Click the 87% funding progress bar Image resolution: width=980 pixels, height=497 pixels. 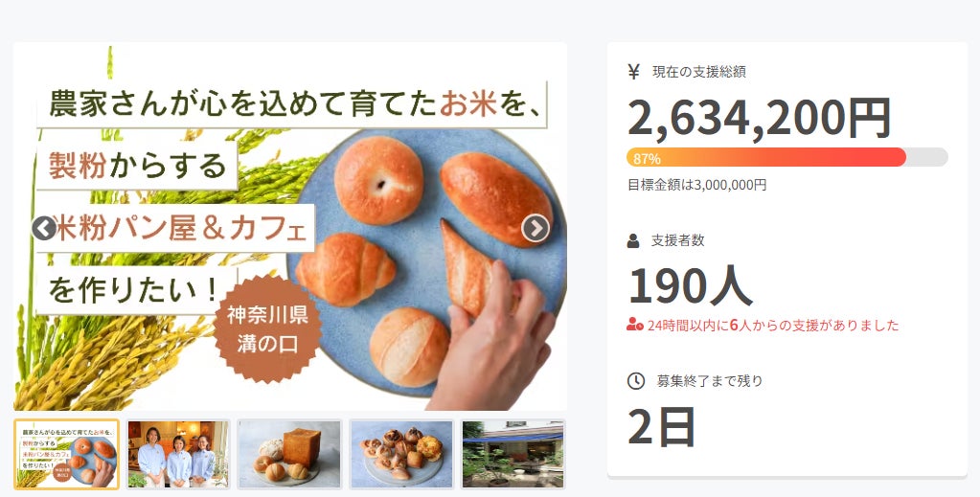point(787,158)
